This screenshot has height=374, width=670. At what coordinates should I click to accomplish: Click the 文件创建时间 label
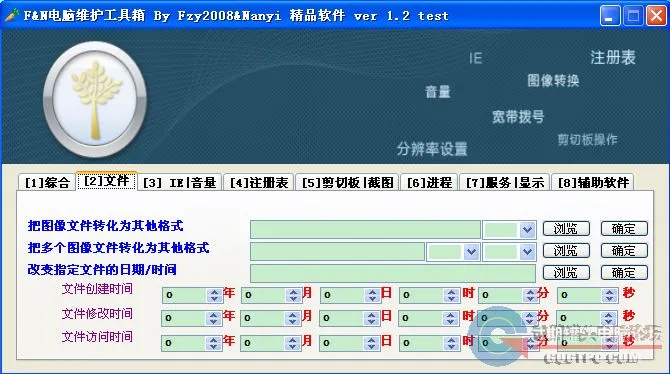(97, 289)
